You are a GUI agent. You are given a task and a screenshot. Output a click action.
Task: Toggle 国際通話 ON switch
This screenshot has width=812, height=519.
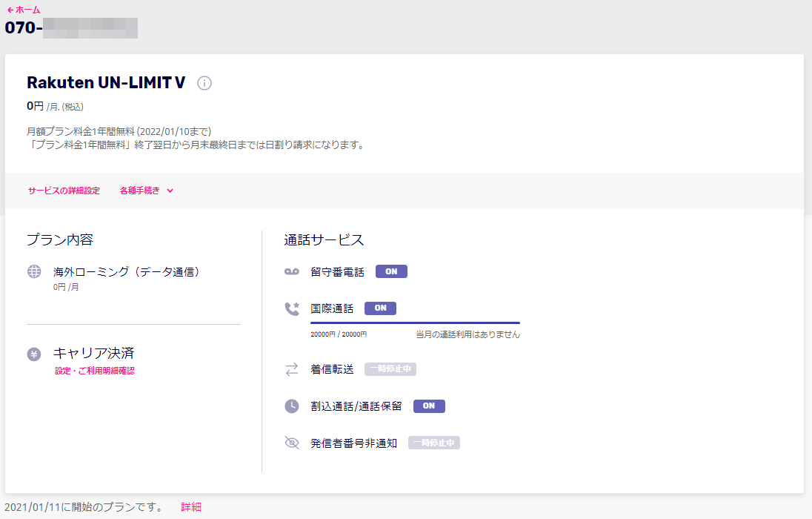(381, 308)
